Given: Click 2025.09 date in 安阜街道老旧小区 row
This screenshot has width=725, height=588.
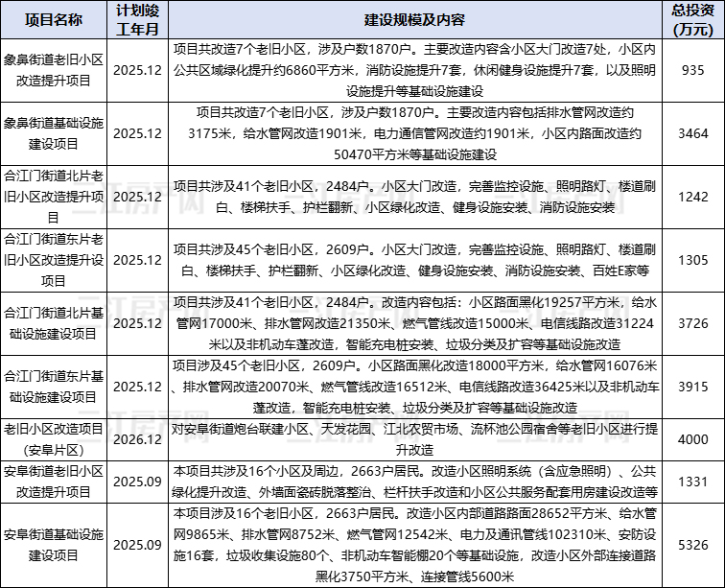Looking at the screenshot, I should click(138, 482).
